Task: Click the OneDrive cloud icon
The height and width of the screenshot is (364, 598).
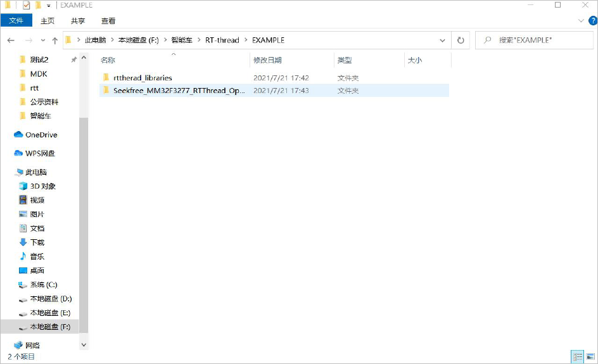Action: click(x=18, y=134)
